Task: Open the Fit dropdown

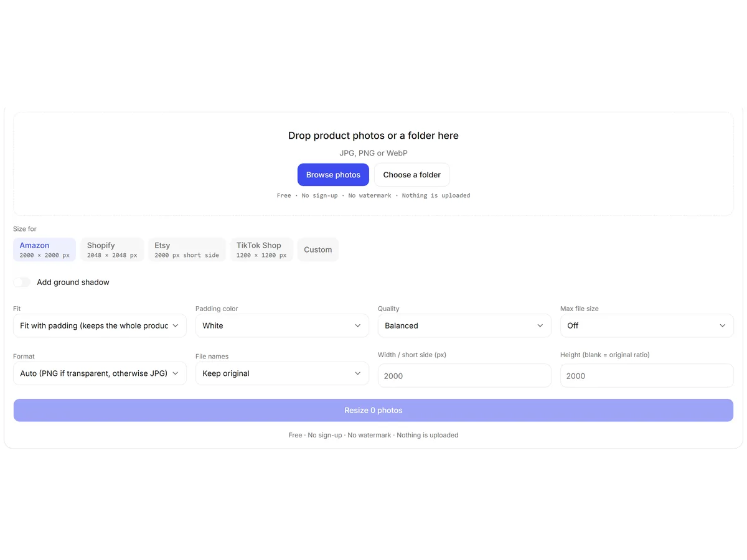Action: tap(100, 325)
